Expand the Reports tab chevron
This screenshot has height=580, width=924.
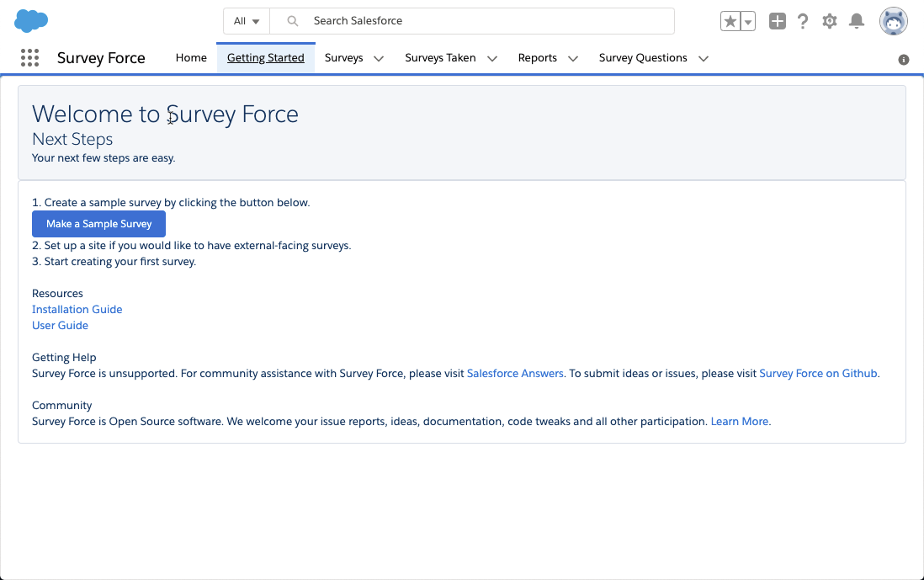(x=573, y=58)
